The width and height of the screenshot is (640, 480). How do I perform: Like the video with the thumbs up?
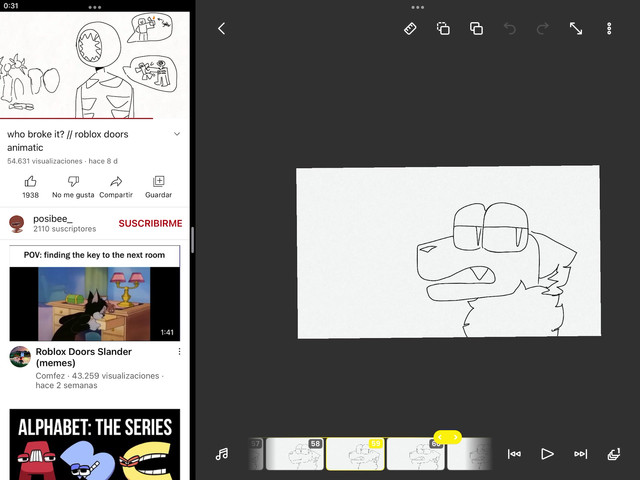point(31,187)
